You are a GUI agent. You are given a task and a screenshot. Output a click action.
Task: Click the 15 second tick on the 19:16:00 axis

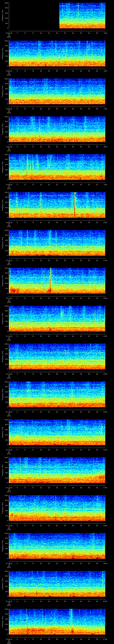pos(33,487)
